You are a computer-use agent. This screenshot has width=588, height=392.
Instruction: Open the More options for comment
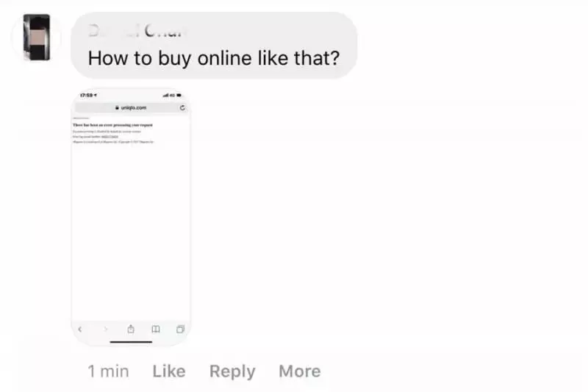pyautogui.click(x=300, y=371)
